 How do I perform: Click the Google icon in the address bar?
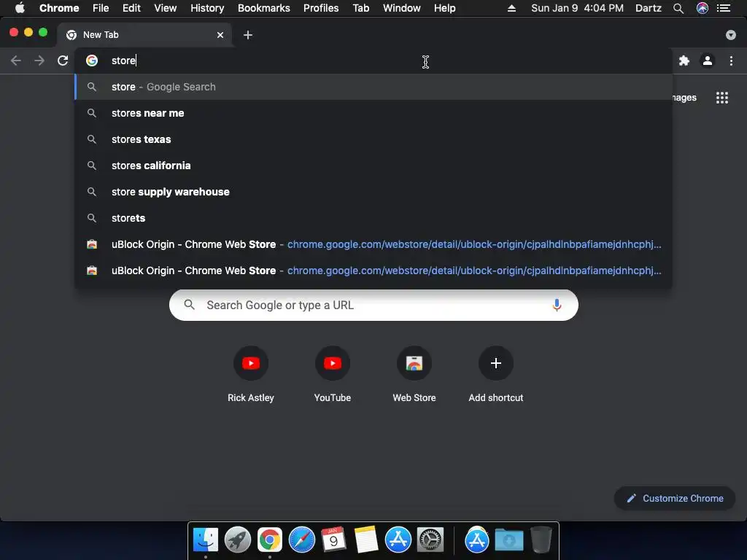click(x=92, y=61)
